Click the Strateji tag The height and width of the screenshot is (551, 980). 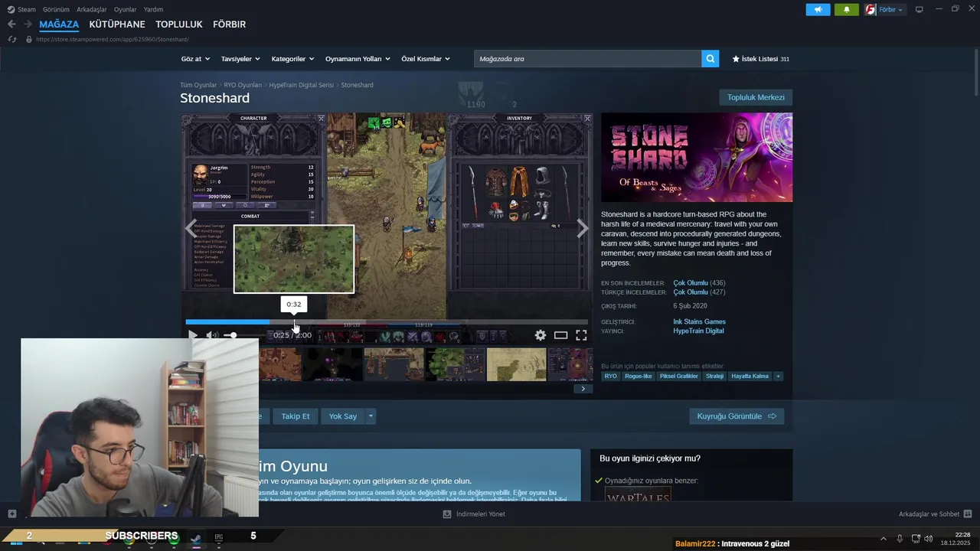tap(714, 376)
